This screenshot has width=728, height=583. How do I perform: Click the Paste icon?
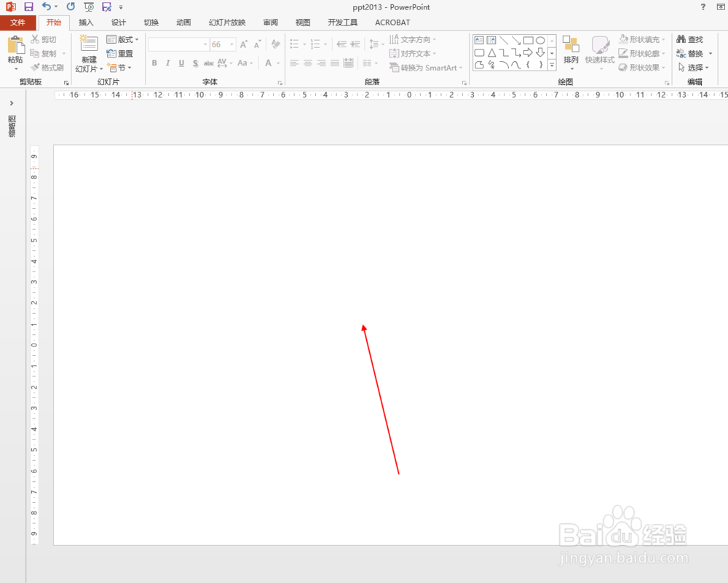click(16, 45)
